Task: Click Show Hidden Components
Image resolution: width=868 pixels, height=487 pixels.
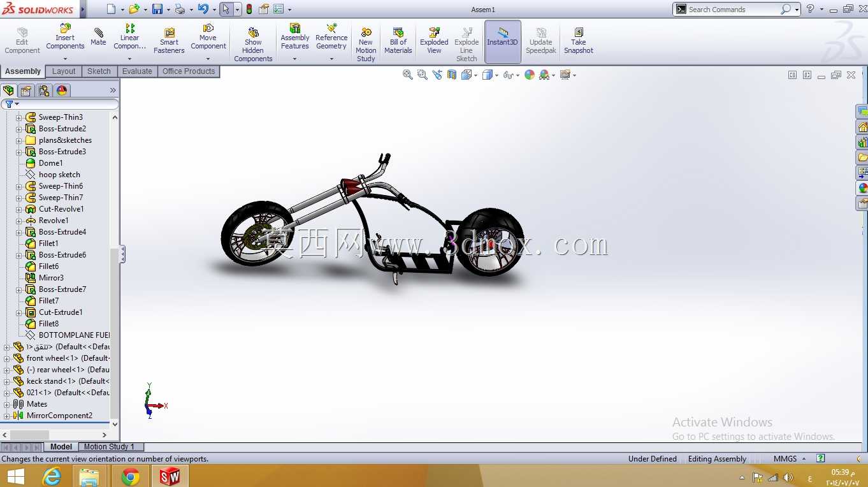Action: point(253,45)
